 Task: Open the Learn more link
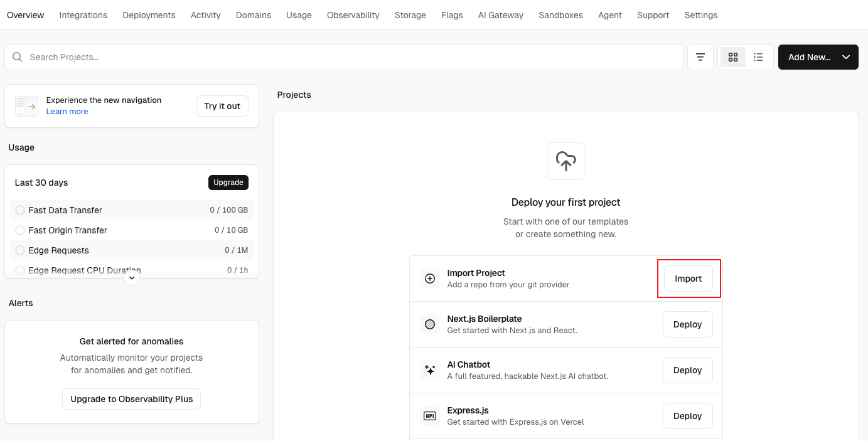67,112
